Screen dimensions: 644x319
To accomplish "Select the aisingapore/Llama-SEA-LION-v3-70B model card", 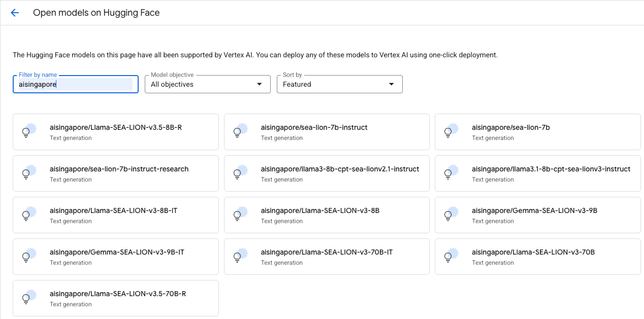I will point(533,257).
